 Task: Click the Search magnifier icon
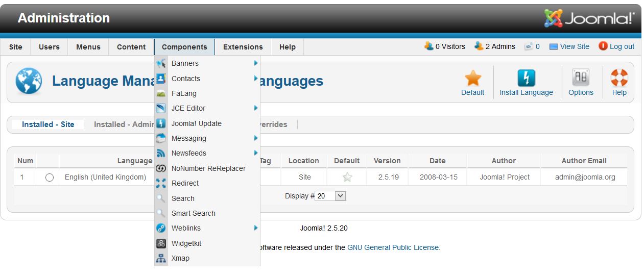tap(161, 198)
